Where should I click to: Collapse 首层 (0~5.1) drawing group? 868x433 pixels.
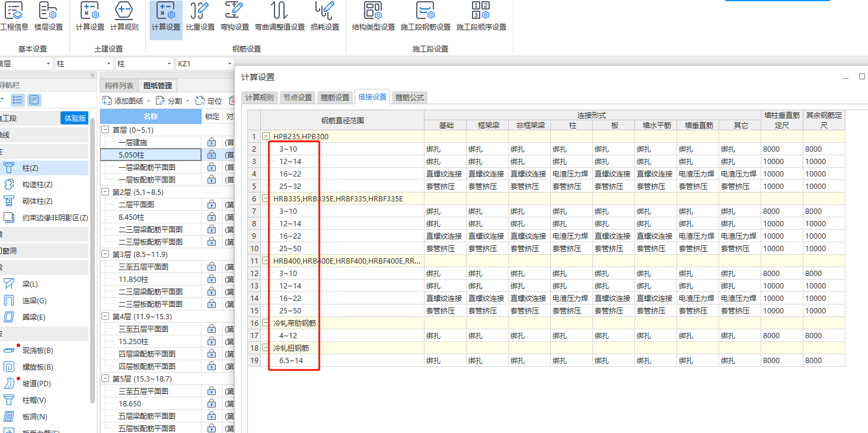tap(106, 130)
